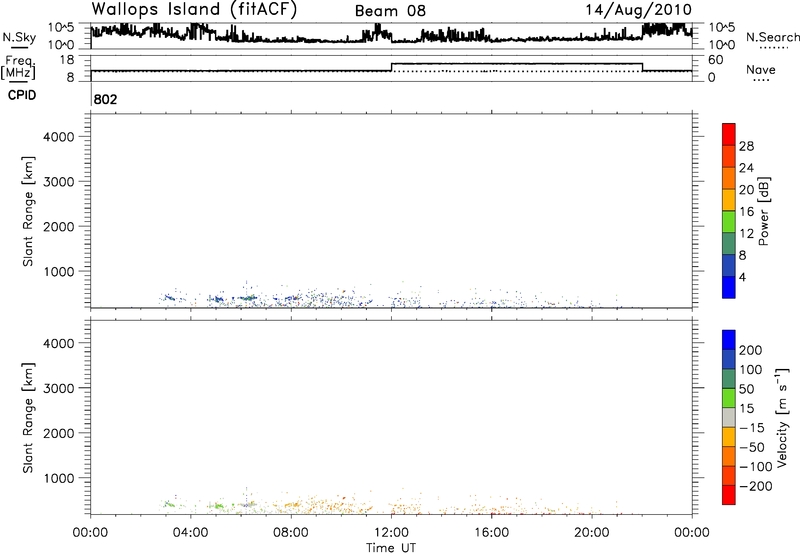
Task: Select the yellow 16–20 dB Power colorbar segment
Action: 729,200
